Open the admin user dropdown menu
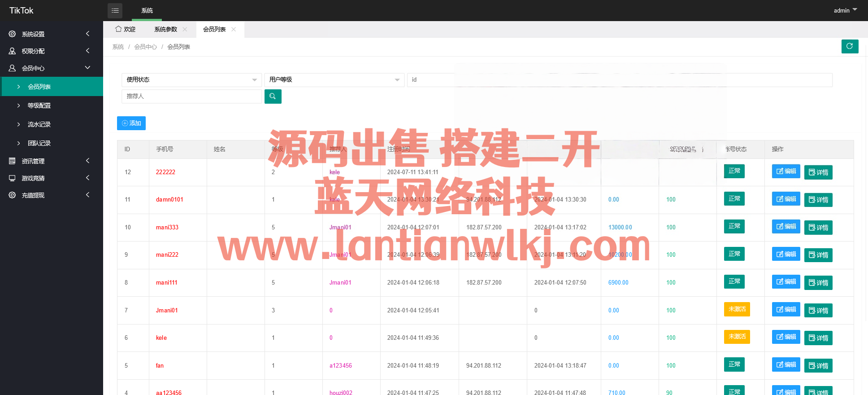This screenshot has width=868, height=395. (x=845, y=10)
